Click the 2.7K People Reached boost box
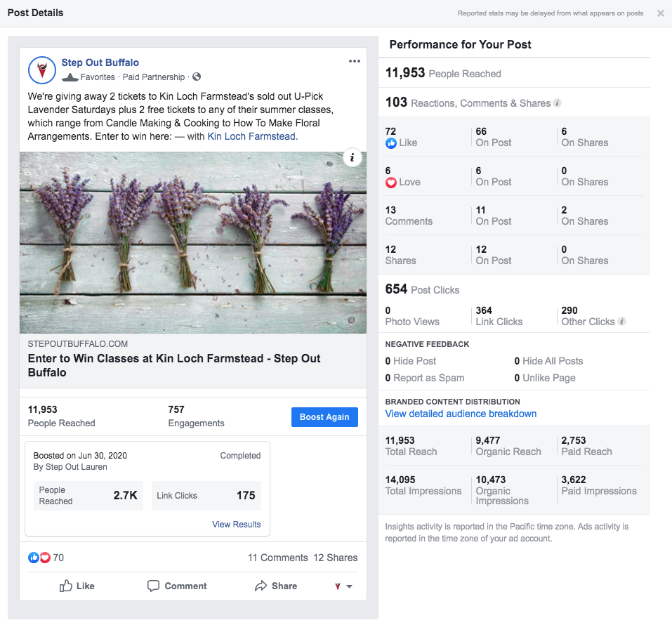 88,496
